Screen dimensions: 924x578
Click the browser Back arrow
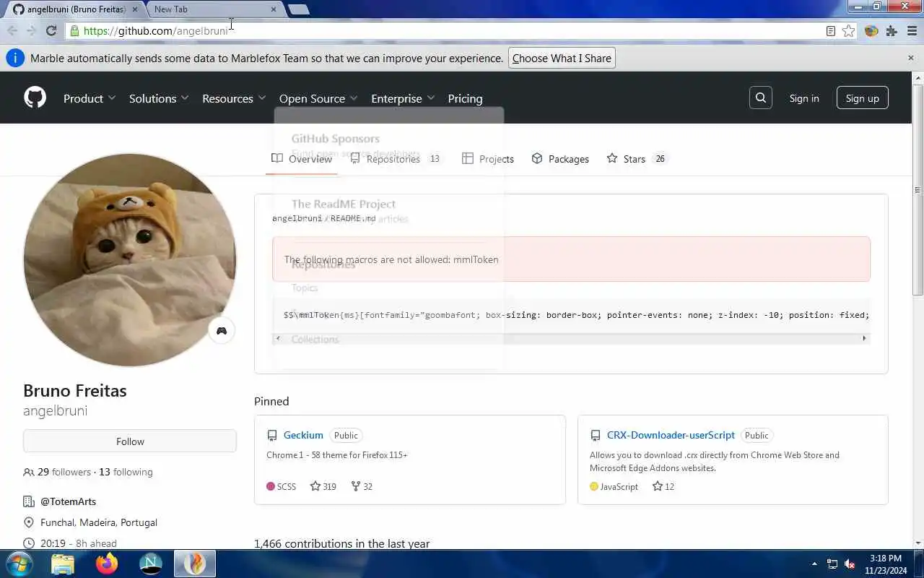[12, 30]
